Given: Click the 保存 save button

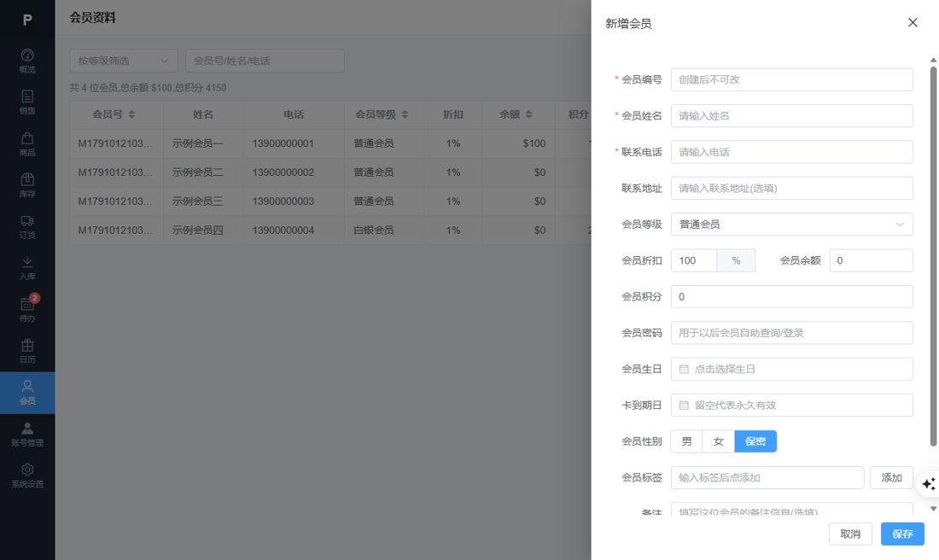Looking at the screenshot, I should click(902, 534).
